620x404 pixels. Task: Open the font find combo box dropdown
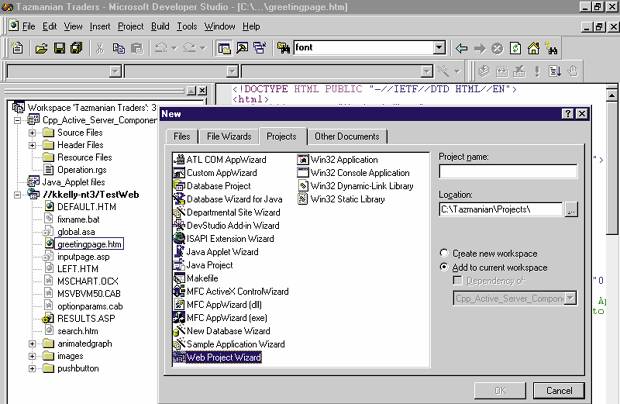[439, 48]
